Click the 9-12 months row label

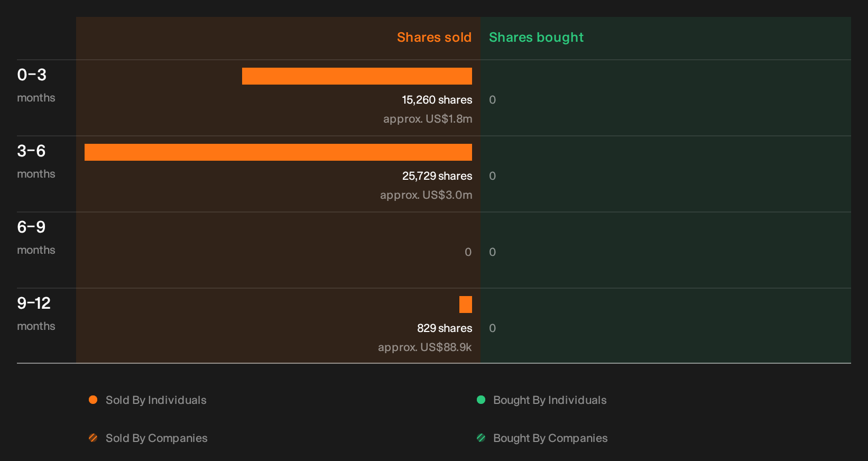36,314
